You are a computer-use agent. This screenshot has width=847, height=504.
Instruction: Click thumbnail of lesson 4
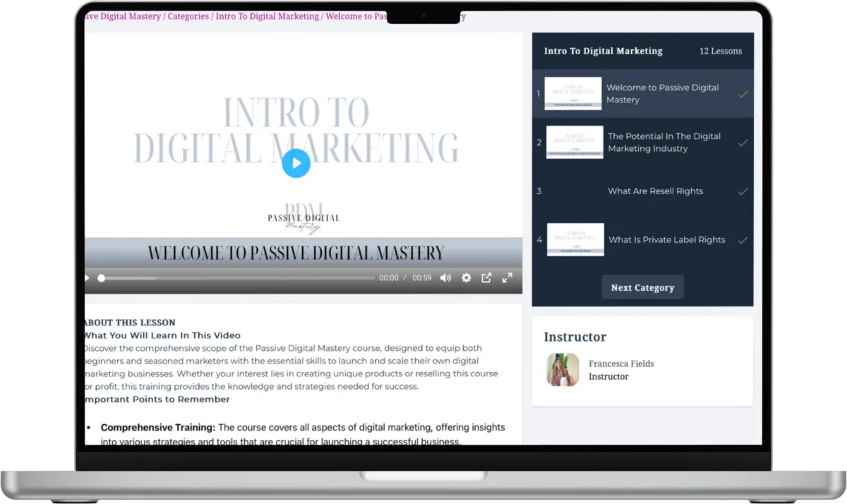(575, 240)
